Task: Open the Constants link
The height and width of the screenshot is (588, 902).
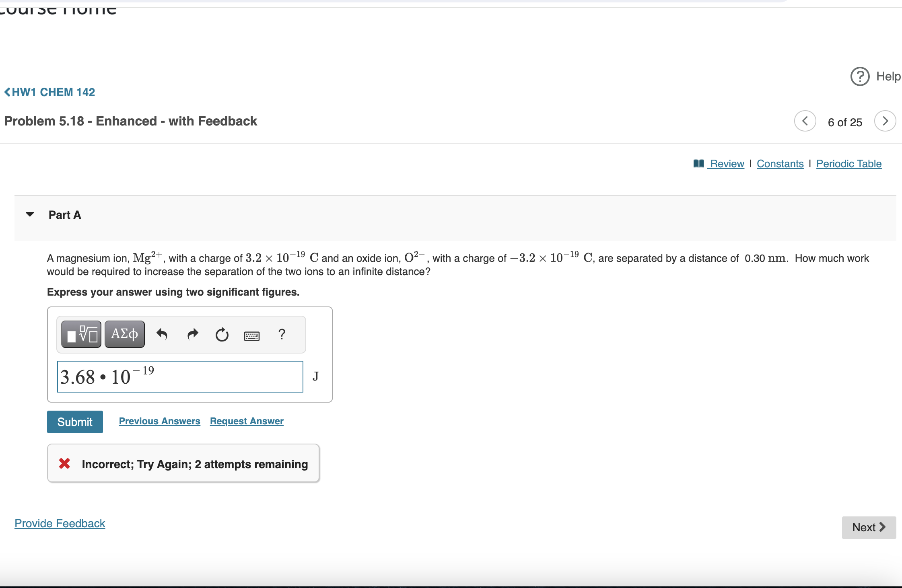Action: coord(780,164)
